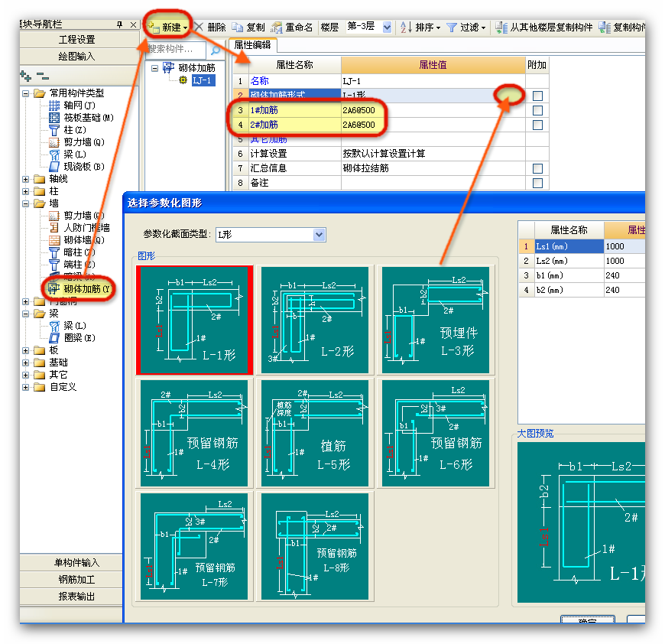The height and width of the screenshot is (644, 665).
Task: Choose the 植筋 L-5形 thumbnail
Action: pyautogui.click(x=315, y=433)
